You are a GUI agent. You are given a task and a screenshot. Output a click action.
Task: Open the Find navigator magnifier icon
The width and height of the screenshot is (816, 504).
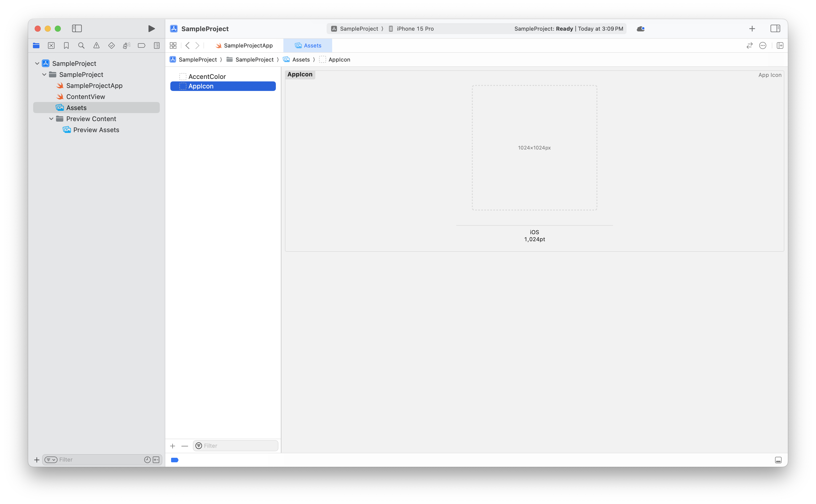(x=81, y=46)
